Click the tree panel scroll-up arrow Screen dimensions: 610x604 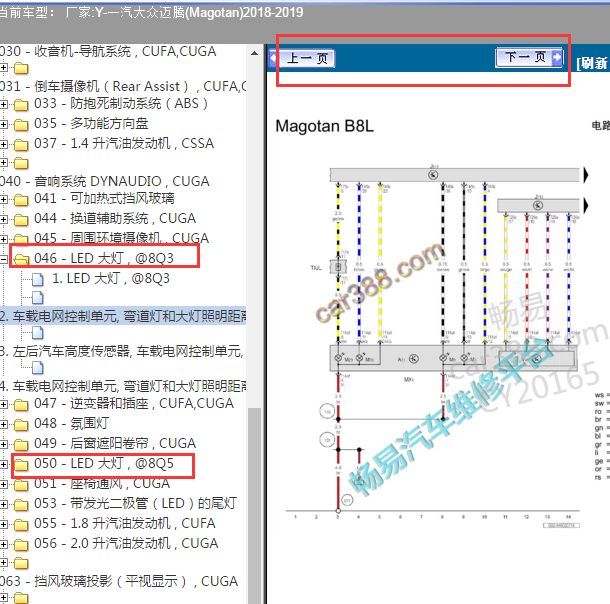click(255, 50)
